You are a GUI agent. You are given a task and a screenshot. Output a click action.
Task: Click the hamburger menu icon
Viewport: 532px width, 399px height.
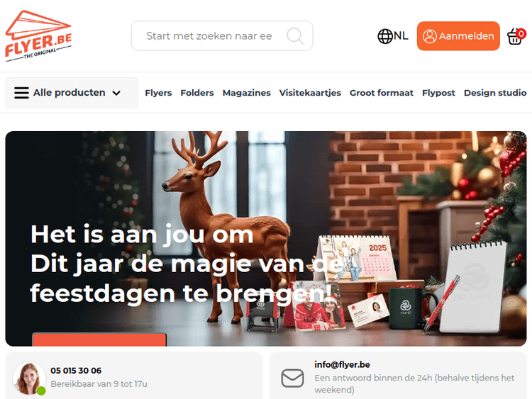tap(21, 93)
